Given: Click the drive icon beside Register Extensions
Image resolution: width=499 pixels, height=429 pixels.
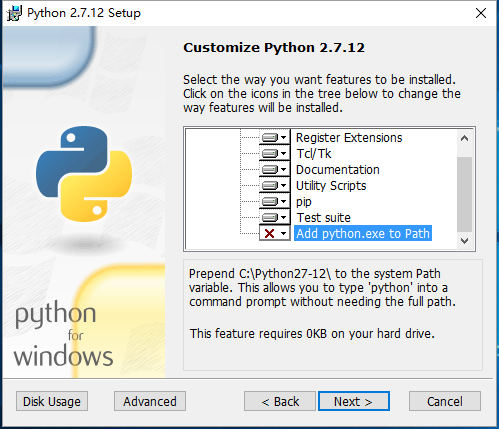Looking at the screenshot, I should (x=270, y=138).
